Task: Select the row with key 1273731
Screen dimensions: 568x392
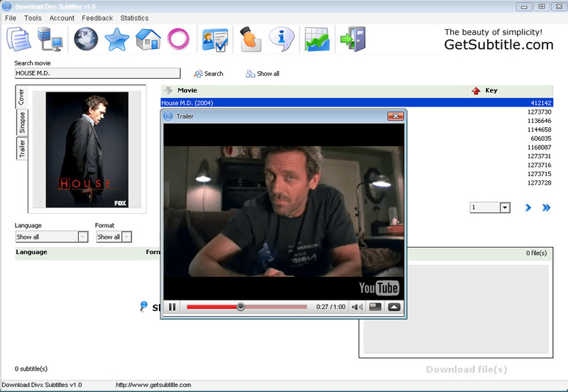Action: [539, 156]
